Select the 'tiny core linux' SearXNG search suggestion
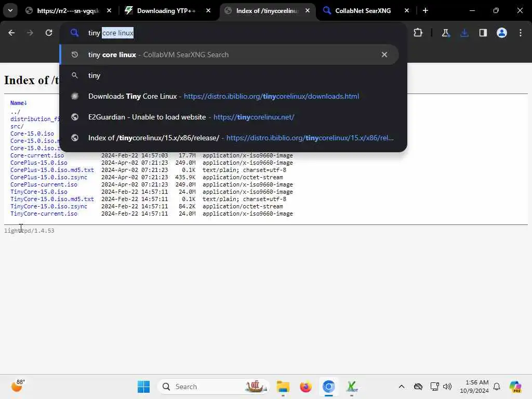The width and height of the screenshot is (532, 399). (x=229, y=55)
